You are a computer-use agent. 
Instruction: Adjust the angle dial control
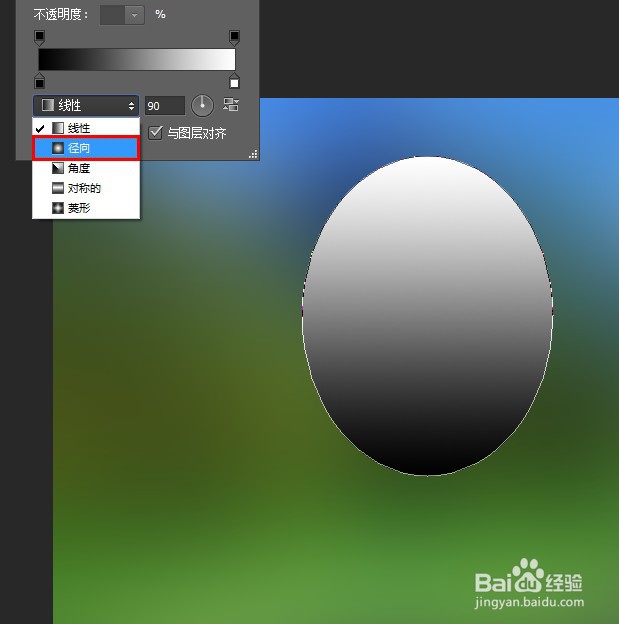coord(202,105)
